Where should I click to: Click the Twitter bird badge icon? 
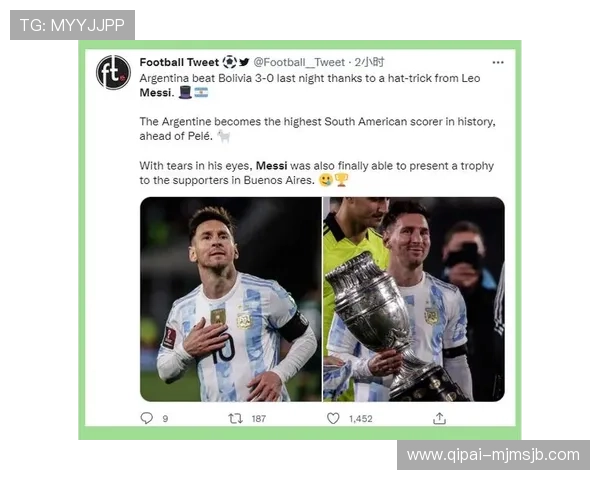(x=244, y=62)
